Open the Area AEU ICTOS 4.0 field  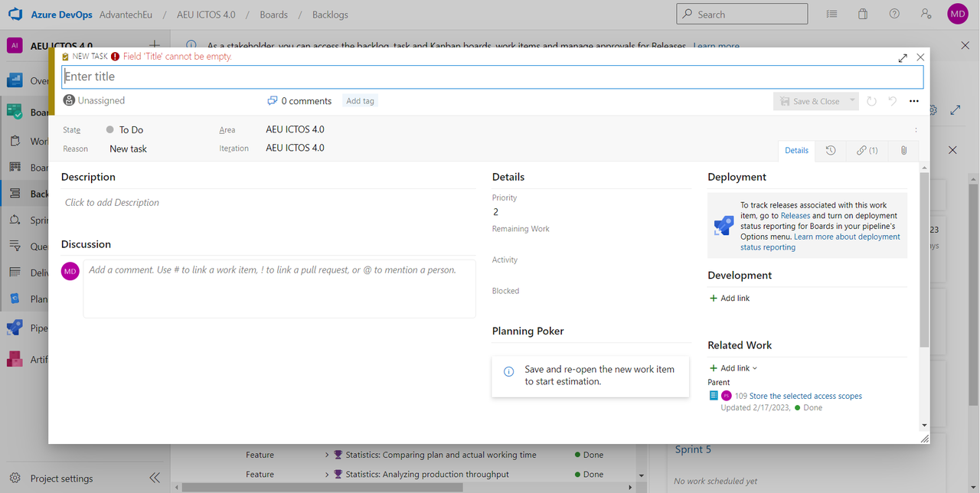(x=296, y=129)
